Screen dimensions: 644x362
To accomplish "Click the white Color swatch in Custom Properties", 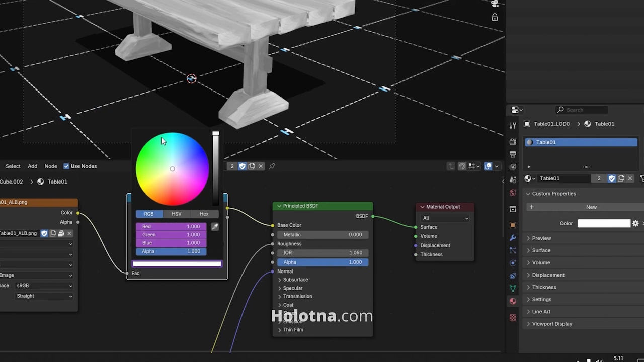I will click(x=604, y=223).
